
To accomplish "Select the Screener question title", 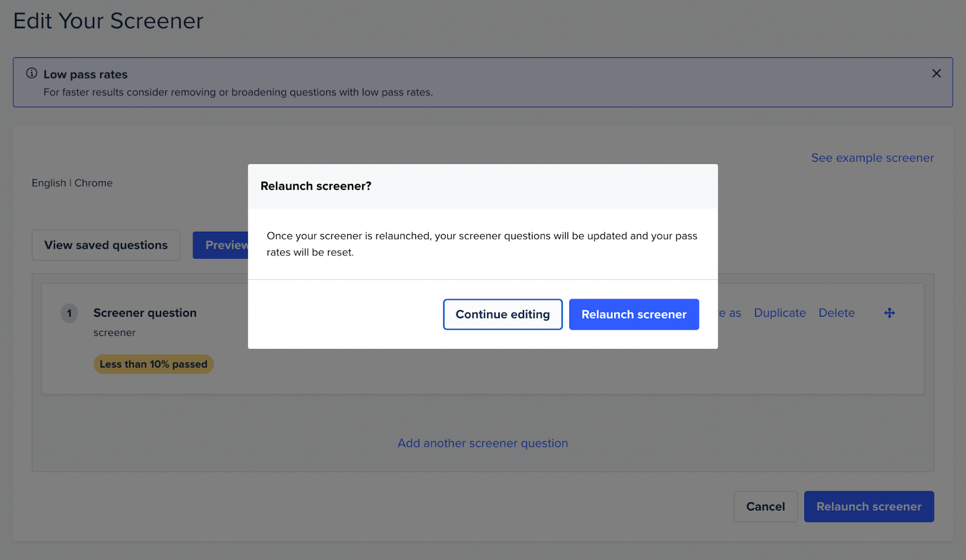I will click(x=145, y=313).
